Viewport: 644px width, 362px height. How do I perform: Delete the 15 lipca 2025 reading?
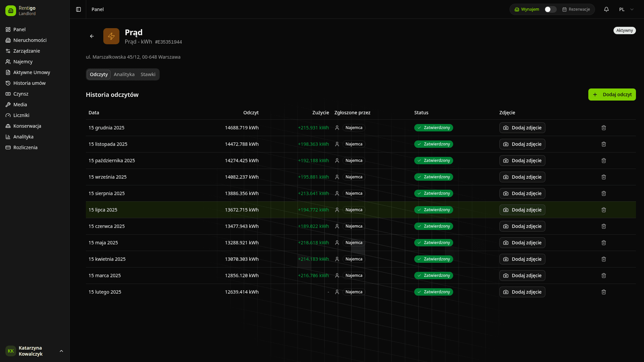pyautogui.click(x=603, y=210)
